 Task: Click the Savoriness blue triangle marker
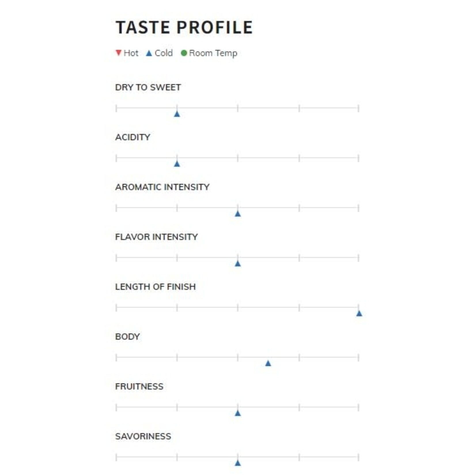238,463
